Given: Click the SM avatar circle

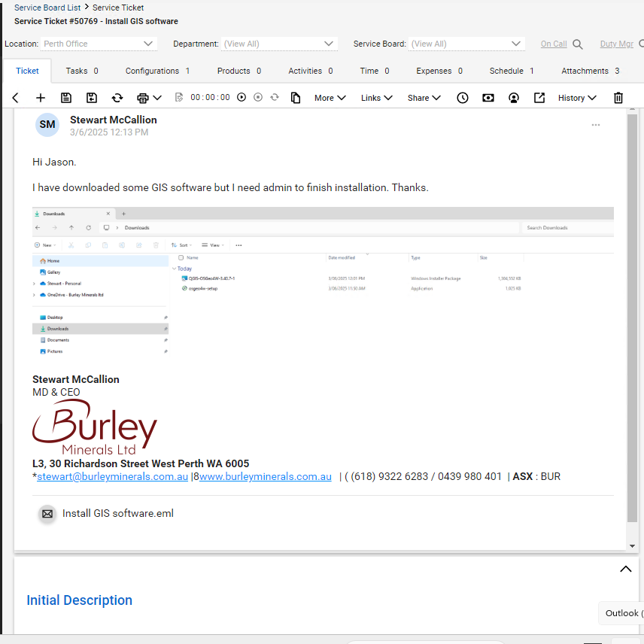Looking at the screenshot, I should (47, 124).
